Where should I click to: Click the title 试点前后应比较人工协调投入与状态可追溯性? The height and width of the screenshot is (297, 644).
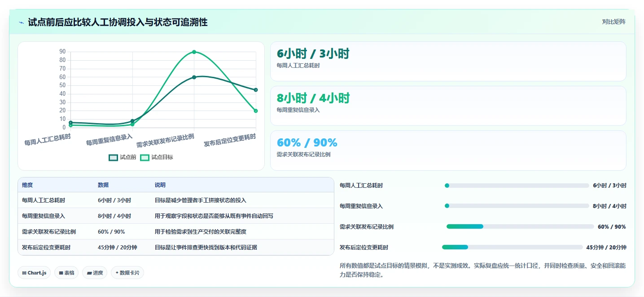click(118, 22)
